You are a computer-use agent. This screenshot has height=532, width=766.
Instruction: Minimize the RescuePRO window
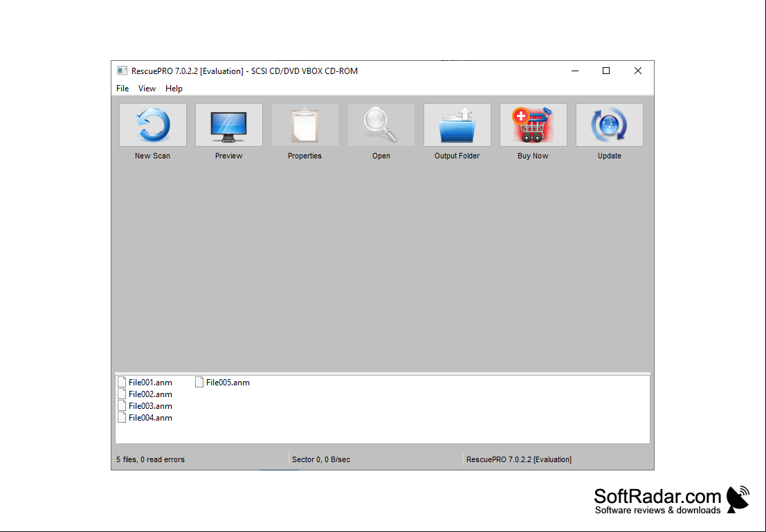point(575,71)
